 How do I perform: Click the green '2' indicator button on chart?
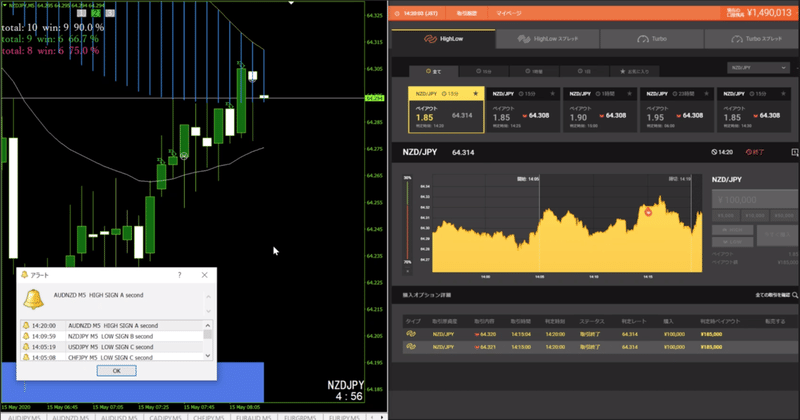(95, 13)
